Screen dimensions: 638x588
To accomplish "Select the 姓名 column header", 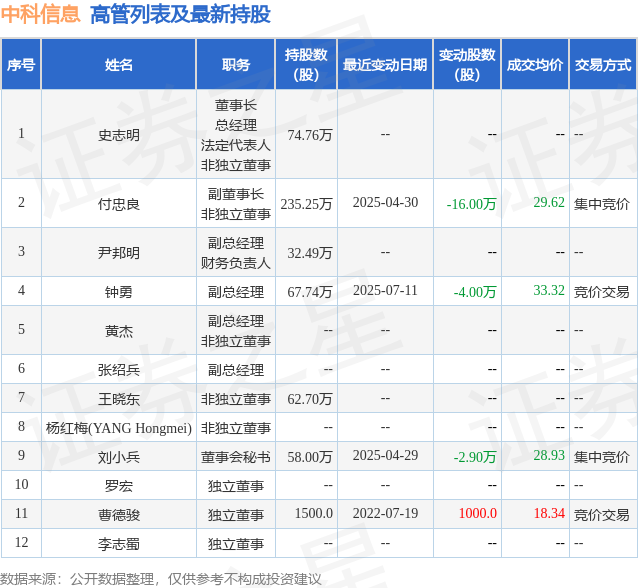I will pyautogui.click(x=118, y=65).
